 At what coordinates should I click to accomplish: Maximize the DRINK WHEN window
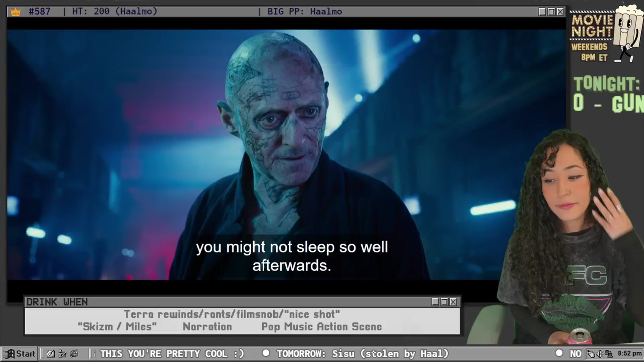(x=444, y=302)
